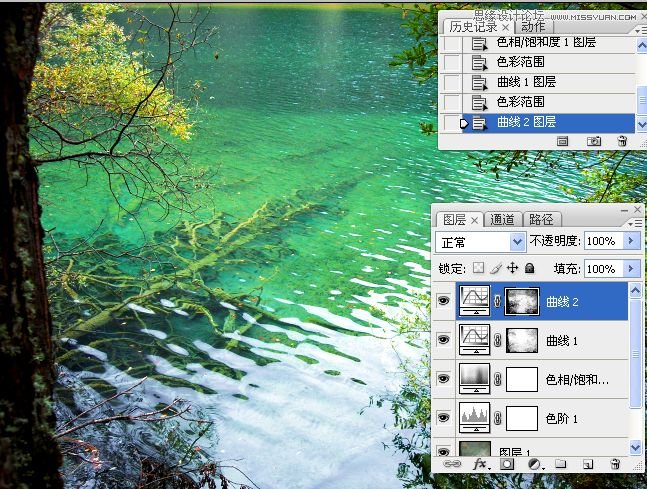647x489 pixels.
Task: Select the first 色彩范围 history state
Action: pos(548,62)
